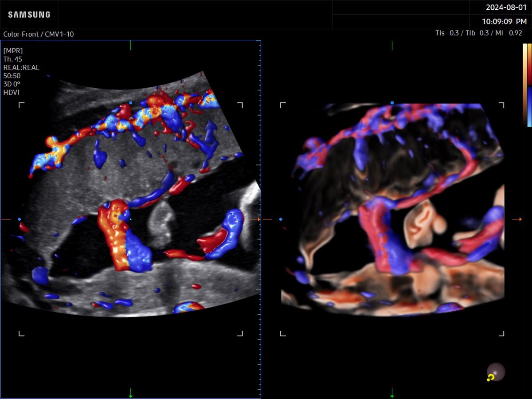Click the Samsung logo in the header
The image size is (532, 399).
[29, 15]
